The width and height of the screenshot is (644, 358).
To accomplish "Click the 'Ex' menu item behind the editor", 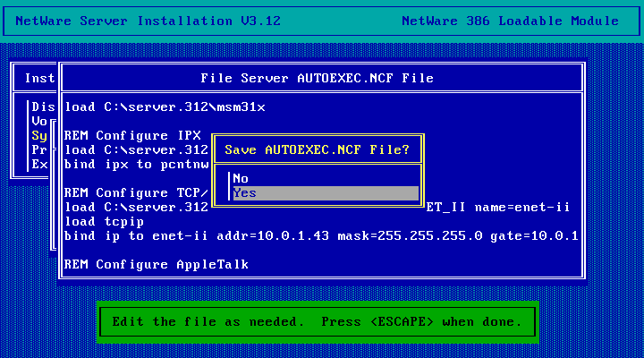I will click(39, 164).
